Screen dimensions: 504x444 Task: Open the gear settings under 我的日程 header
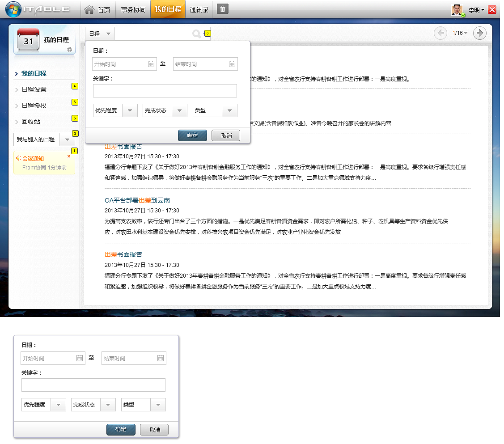(69, 50)
